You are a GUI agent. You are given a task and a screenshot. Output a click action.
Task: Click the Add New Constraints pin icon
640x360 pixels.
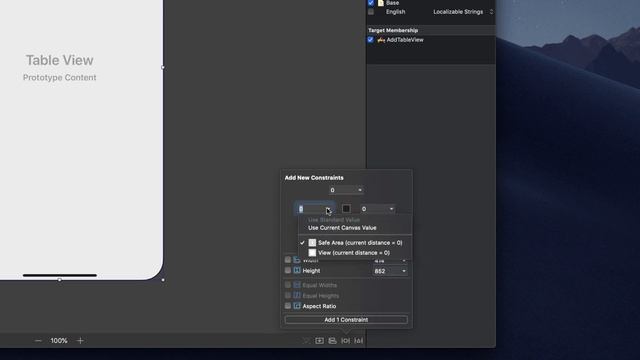345,340
